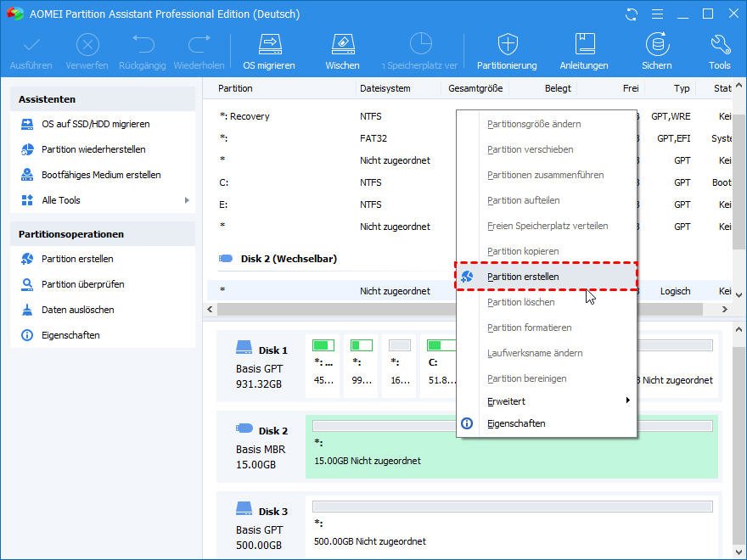
Task: Choose Partitionen zusammenführen in context menu
Action: [x=547, y=175]
